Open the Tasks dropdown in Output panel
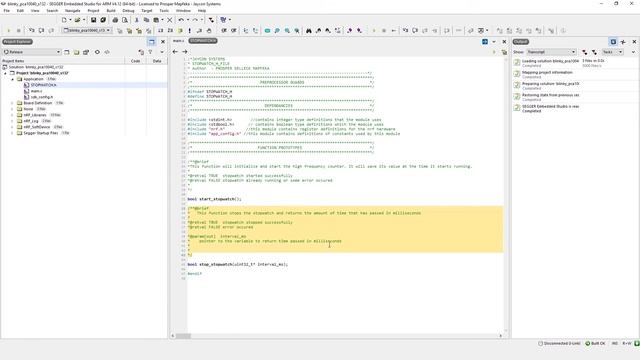Image resolution: width=640 pixels, height=360 pixels. pyautogui.click(x=613, y=52)
